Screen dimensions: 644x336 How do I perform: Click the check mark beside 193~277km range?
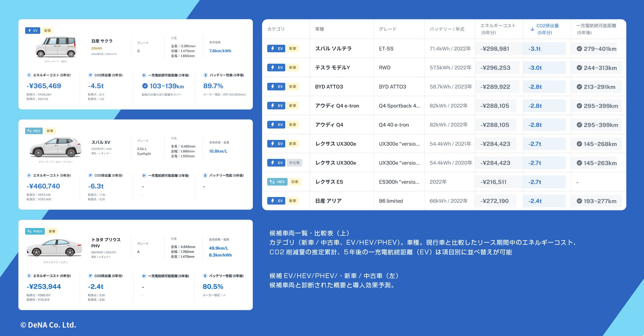[x=579, y=201]
